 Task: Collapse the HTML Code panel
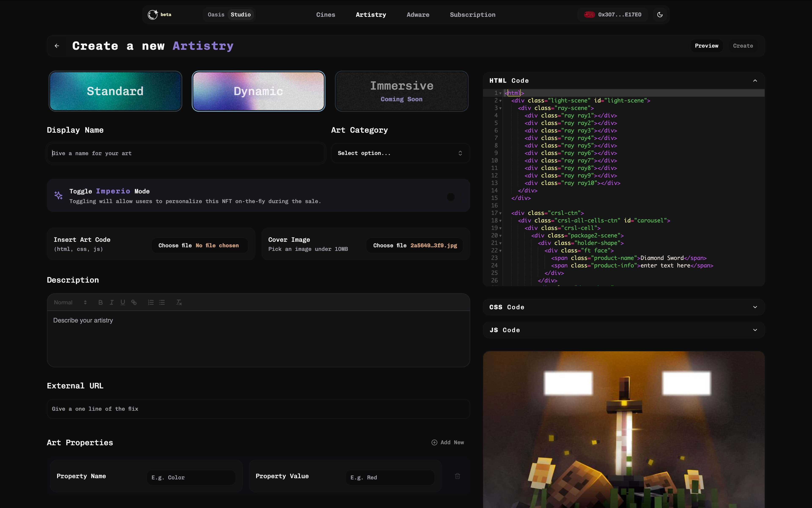click(x=755, y=81)
